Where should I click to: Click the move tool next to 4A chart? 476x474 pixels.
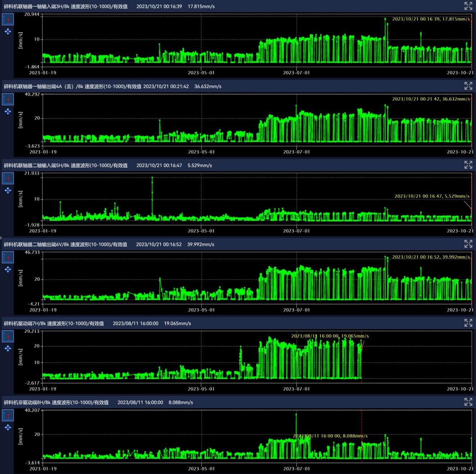[x=8, y=111]
